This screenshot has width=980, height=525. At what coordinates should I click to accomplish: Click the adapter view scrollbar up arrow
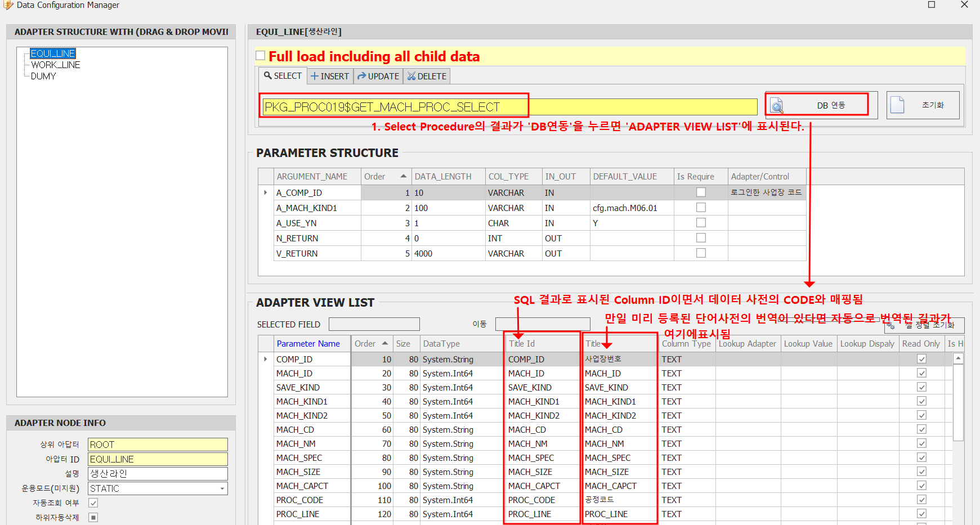(958, 358)
